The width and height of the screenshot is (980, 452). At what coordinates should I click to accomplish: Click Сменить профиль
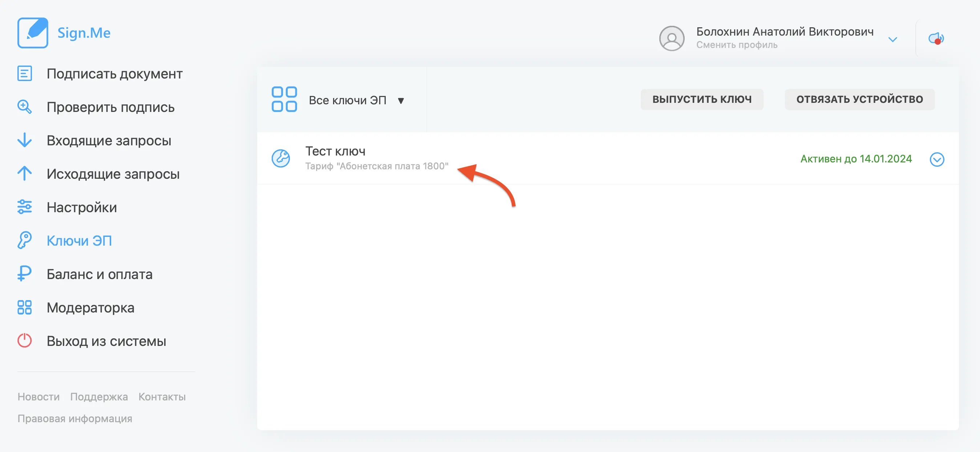point(737,45)
